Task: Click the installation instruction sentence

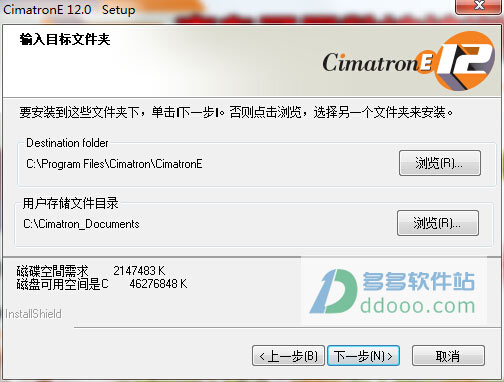Action: [236, 112]
